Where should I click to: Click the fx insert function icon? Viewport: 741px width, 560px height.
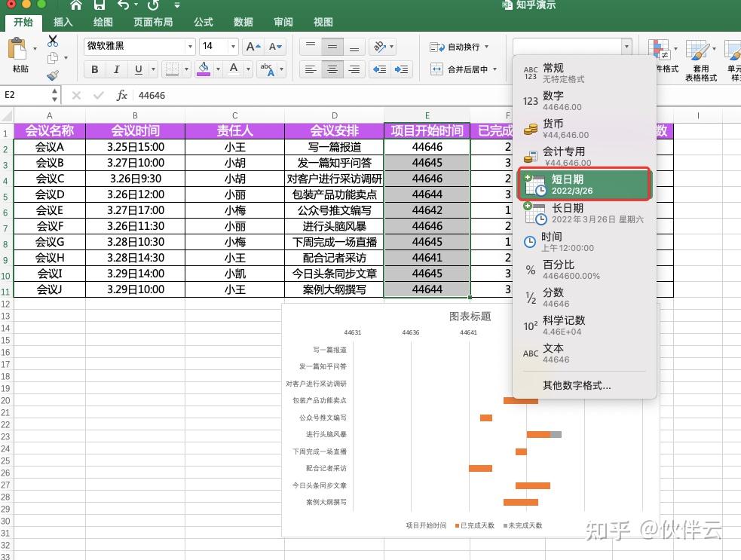121,95
